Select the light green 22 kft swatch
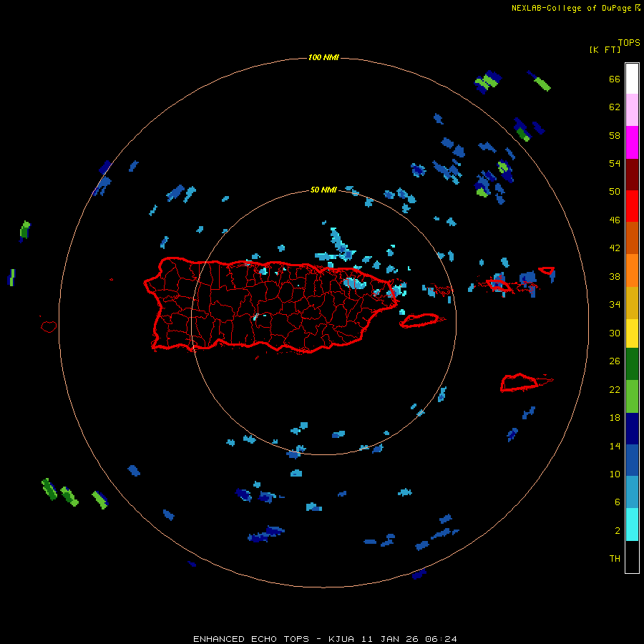The image size is (644, 644). [x=632, y=396]
